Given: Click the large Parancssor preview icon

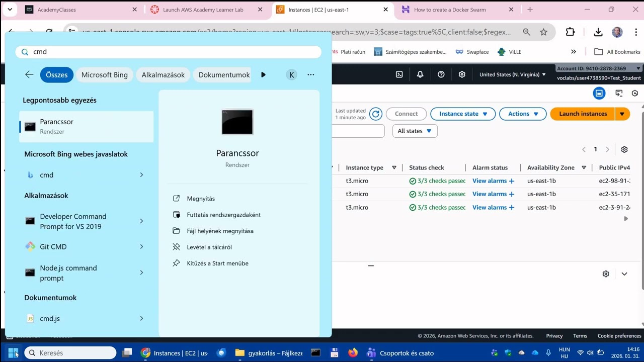Looking at the screenshot, I should coord(237,122).
